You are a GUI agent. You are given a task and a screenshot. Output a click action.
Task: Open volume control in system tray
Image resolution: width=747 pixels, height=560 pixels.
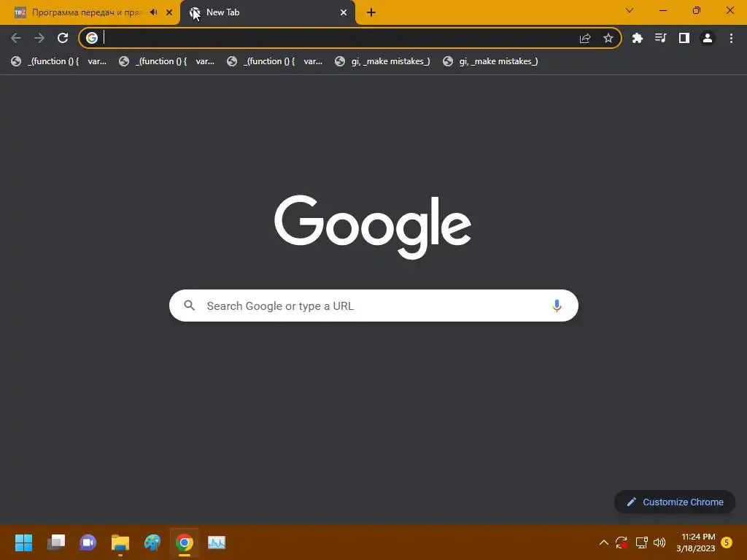pyautogui.click(x=659, y=542)
